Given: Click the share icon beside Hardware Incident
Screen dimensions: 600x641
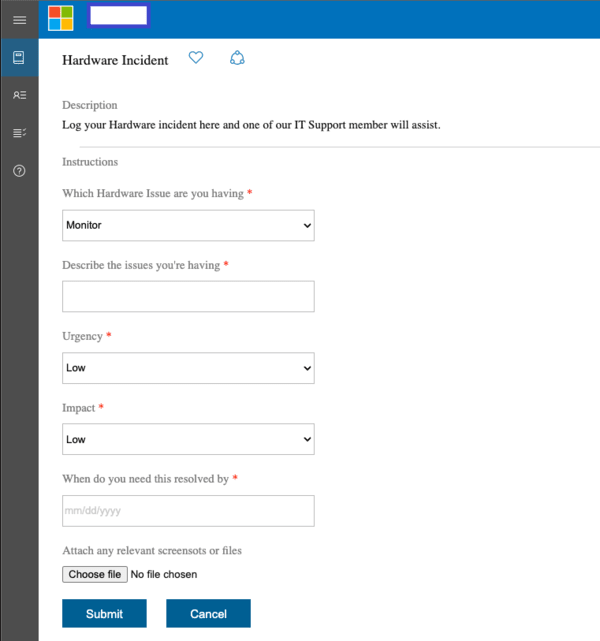Looking at the screenshot, I should [237, 58].
